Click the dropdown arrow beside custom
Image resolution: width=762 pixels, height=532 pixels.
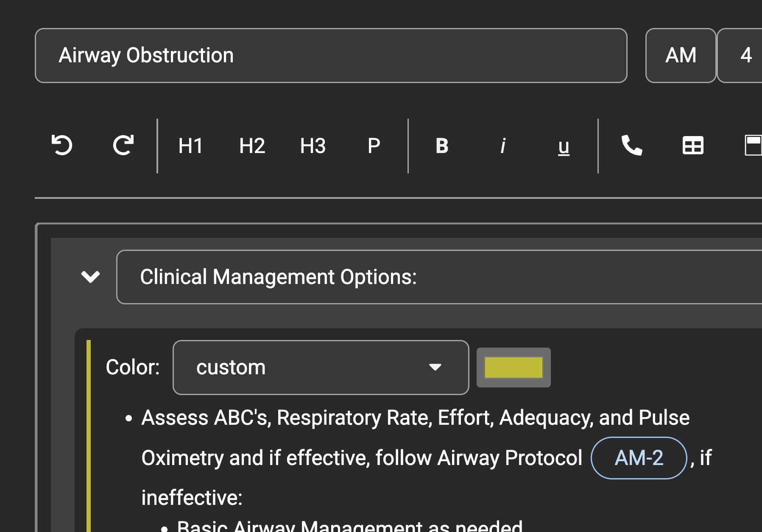point(435,367)
